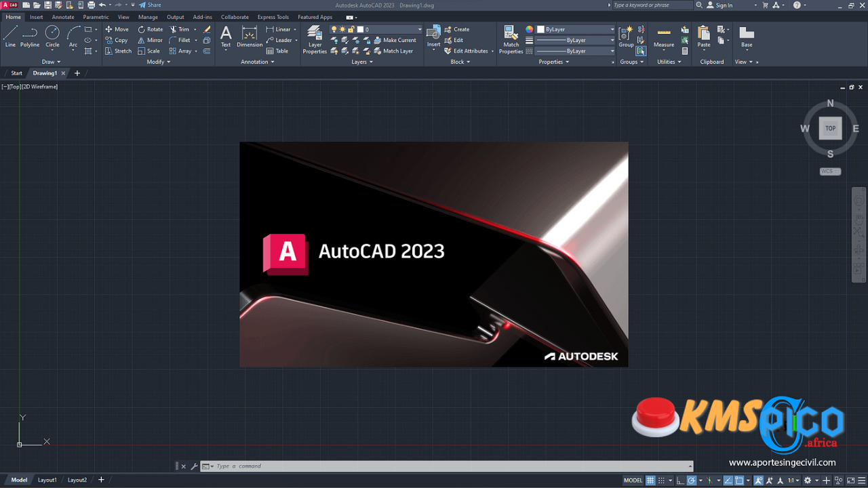Toggle Ortho mode in status bar
Image resolution: width=868 pixels, height=488 pixels.
pyautogui.click(x=680, y=480)
